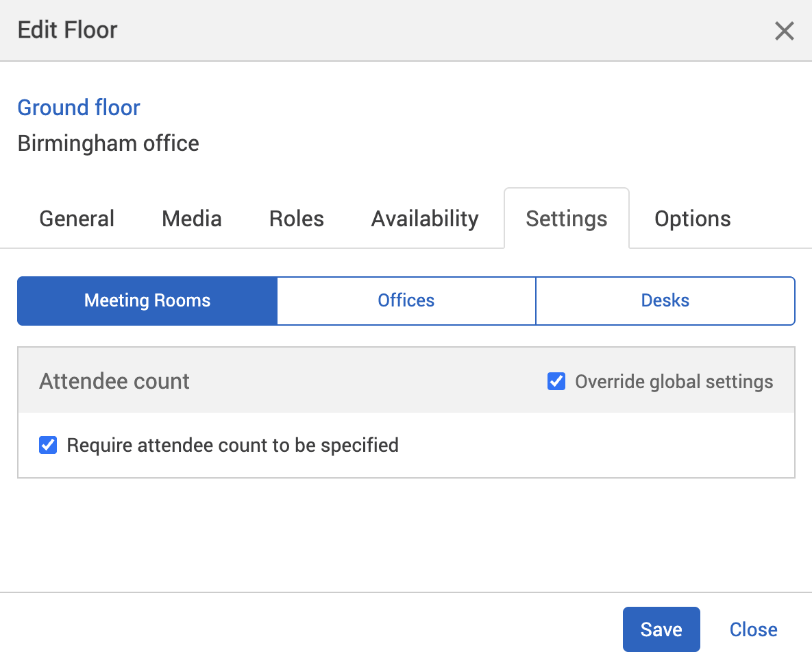View the Desks settings
Viewport: 812px width, 663px height.
point(665,300)
